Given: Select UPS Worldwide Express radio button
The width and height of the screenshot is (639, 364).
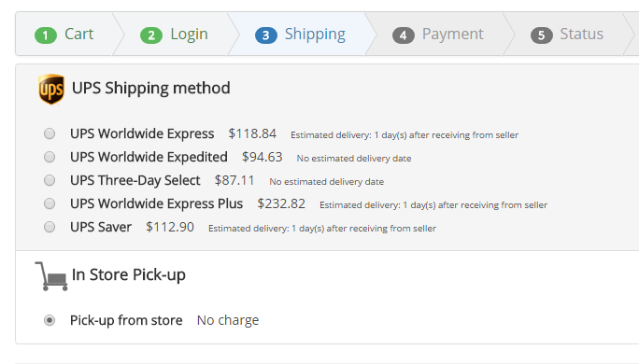Looking at the screenshot, I should (50, 133).
